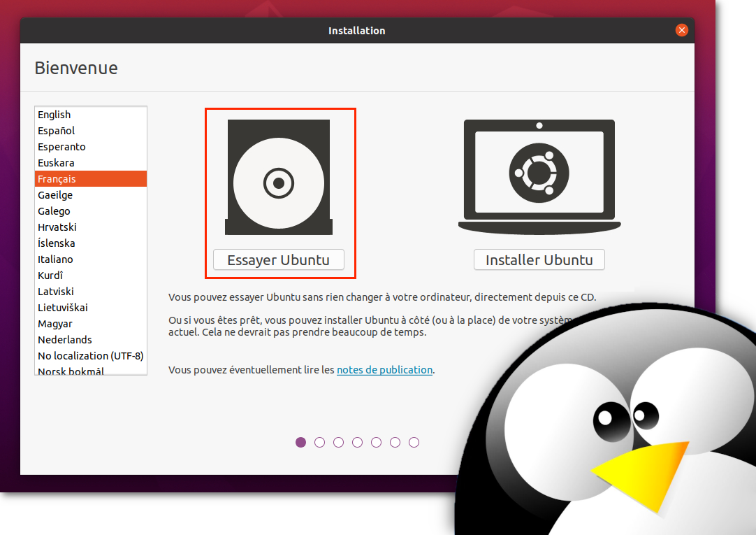Click the second pagination dot
Screen dimensions: 756x535
[x=319, y=442]
